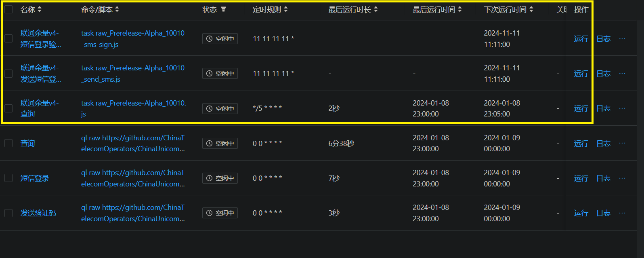Open 日志 for 发送验证码 task
The height and width of the screenshot is (258, 644).
pos(603,213)
